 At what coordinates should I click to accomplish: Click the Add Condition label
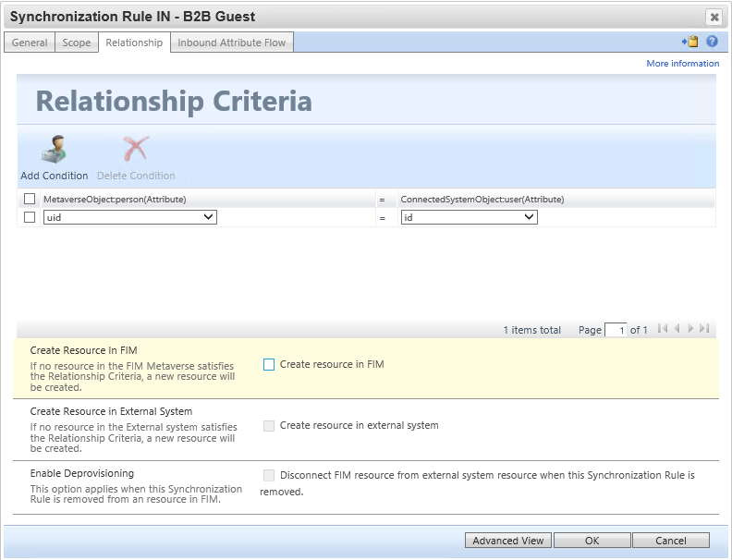[55, 176]
